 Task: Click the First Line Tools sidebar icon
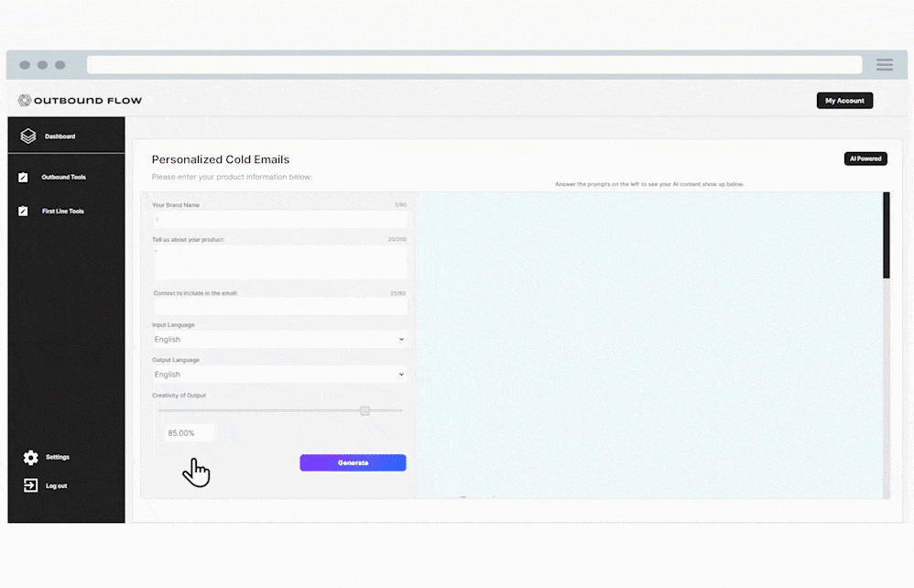pyautogui.click(x=24, y=212)
